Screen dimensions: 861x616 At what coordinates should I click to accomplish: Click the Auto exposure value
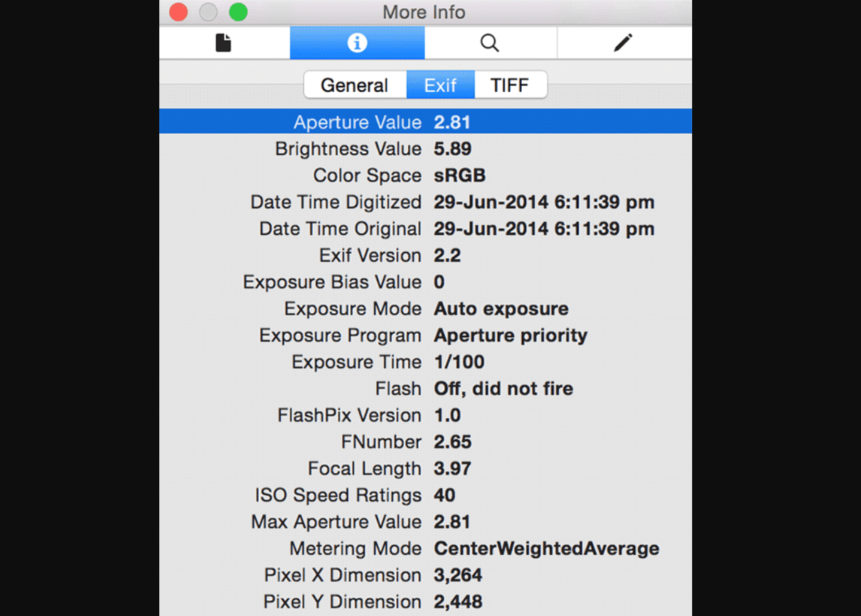point(501,309)
